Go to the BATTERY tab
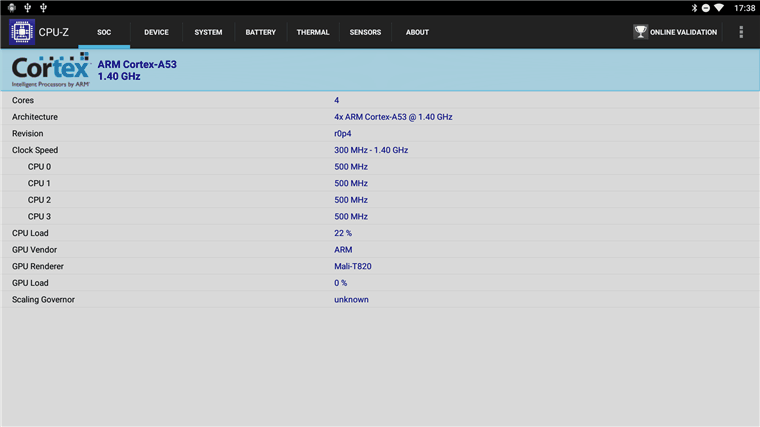The image size is (760, 427). click(261, 32)
